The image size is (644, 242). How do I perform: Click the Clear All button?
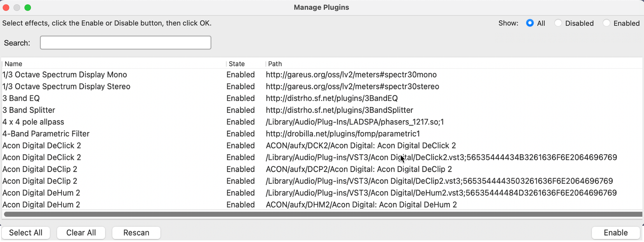81,233
